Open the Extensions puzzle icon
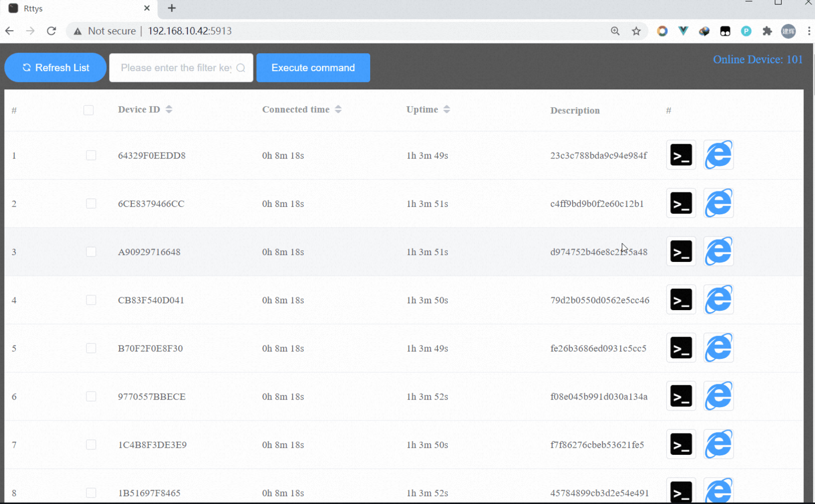Viewport: 815px width, 504px height. coord(767,31)
